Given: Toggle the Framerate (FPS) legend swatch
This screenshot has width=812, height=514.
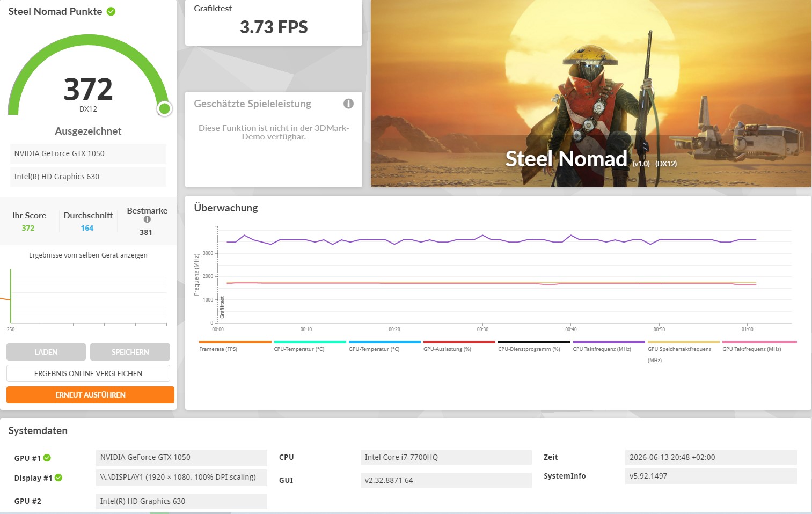Looking at the screenshot, I should (235, 342).
